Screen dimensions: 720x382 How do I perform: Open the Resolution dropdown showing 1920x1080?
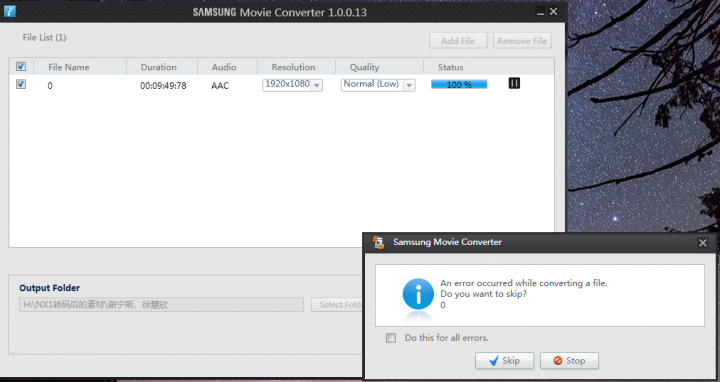point(292,85)
